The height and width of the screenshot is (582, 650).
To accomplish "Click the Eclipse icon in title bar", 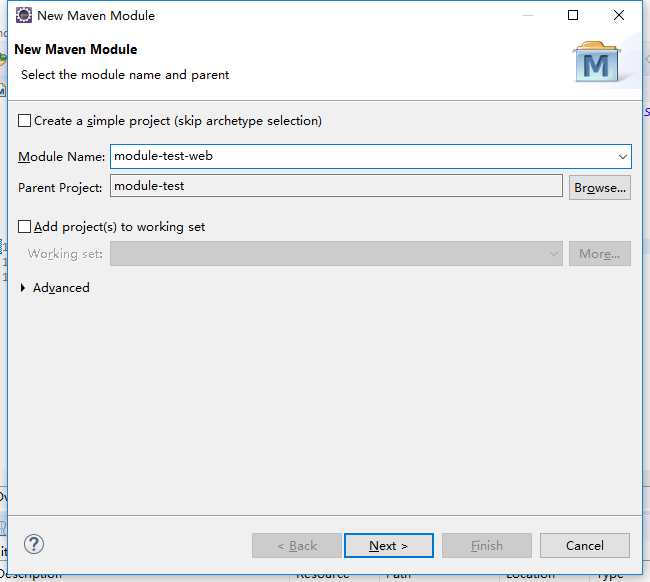I will (24, 15).
